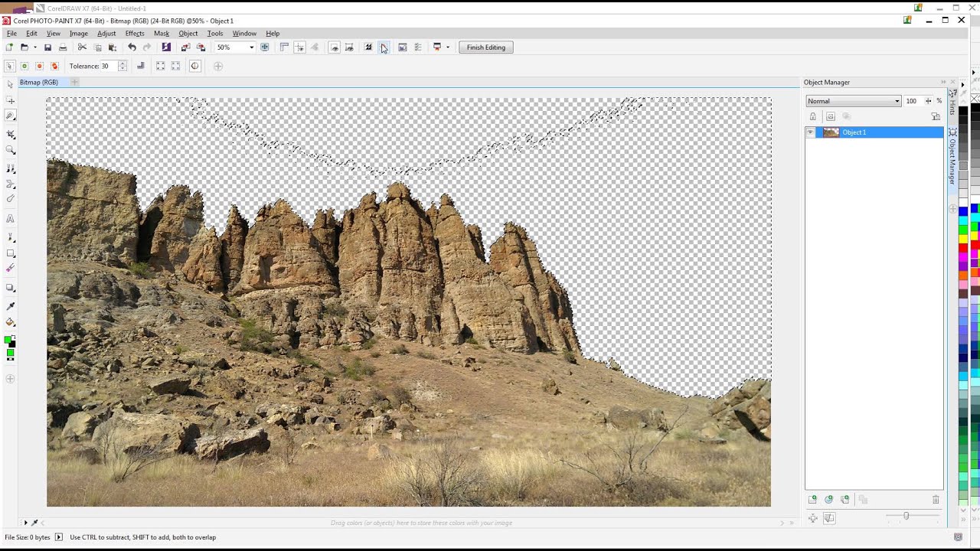Select the Object Pick tool in toolbox

point(10,84)
